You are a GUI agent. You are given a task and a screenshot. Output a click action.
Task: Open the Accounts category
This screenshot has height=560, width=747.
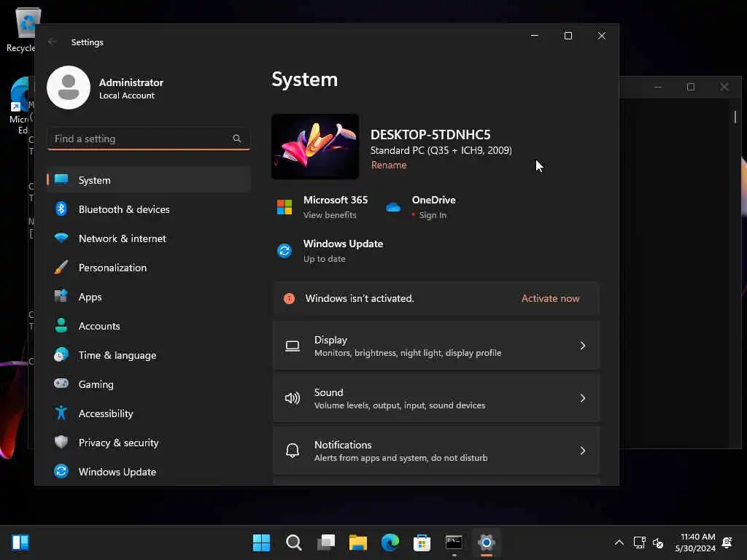click(149, 326)
